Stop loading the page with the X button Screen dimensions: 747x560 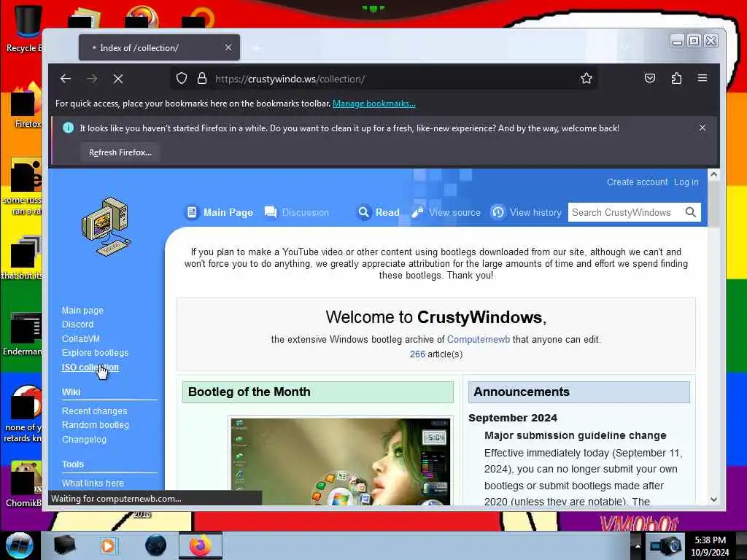click(x=118, y=79)
